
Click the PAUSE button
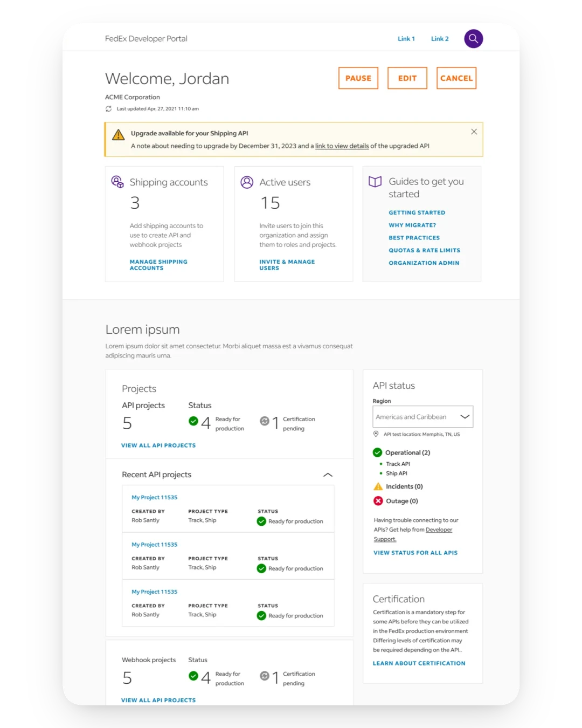(x=358, y=78)
